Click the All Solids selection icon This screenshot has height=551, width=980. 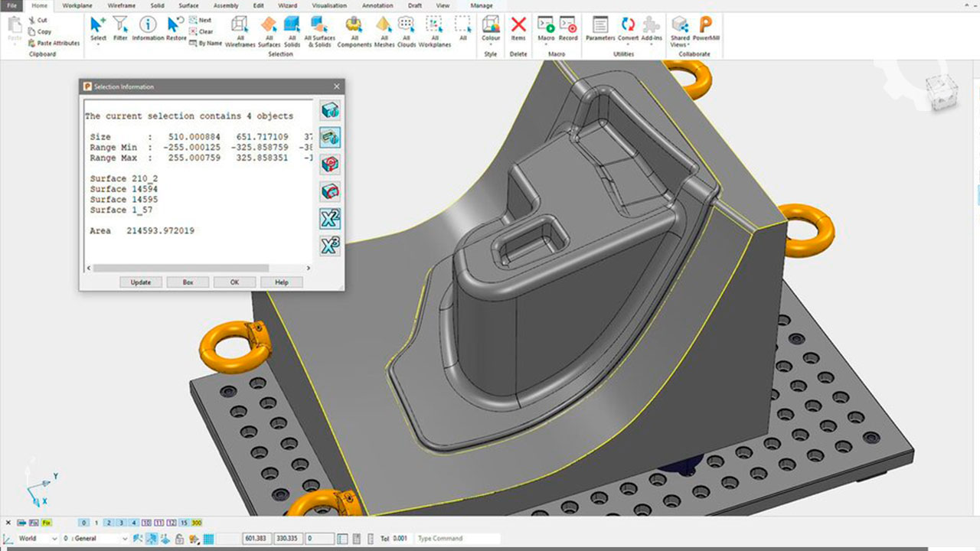click(x=291, y=25)
